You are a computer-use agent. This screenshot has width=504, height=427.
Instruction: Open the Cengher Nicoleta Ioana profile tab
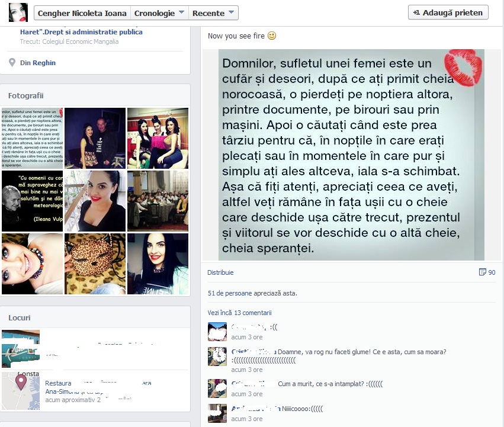point(82,13)
